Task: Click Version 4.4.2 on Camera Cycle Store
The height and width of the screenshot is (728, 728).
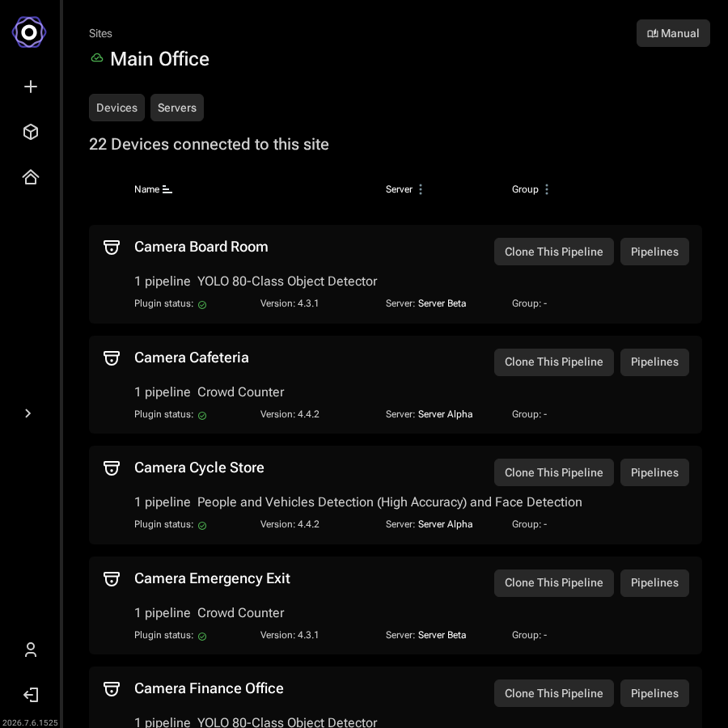Action: (290, 524)
